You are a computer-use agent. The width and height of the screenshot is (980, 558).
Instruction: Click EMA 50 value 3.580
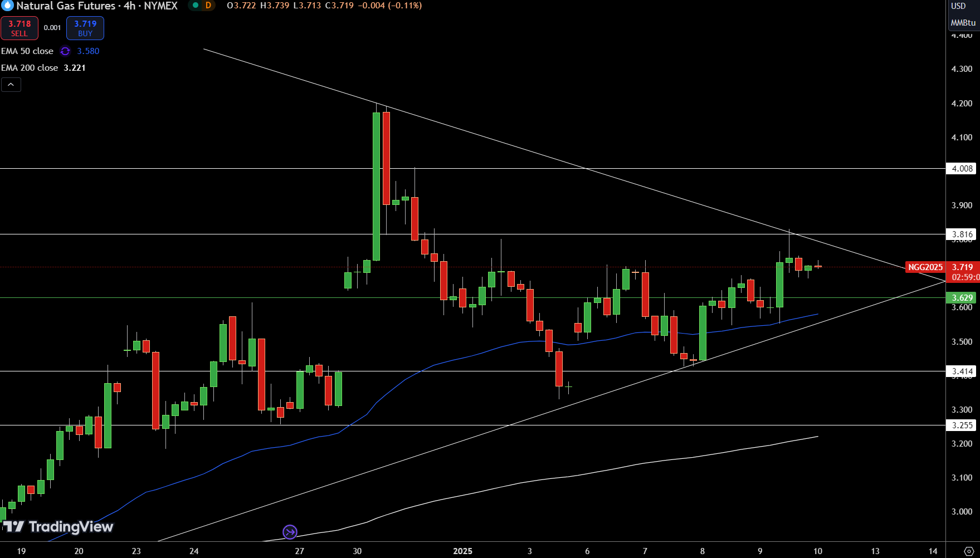pos(88,51)
